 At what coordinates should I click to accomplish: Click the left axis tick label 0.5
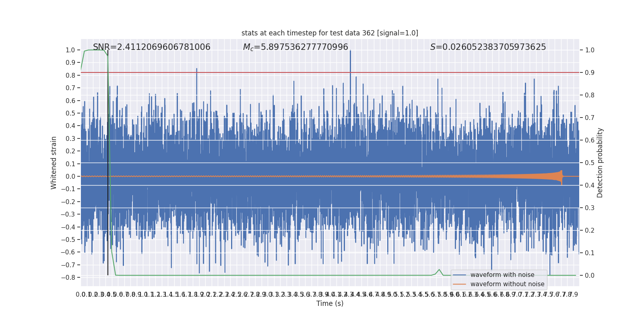pos(70,113)
